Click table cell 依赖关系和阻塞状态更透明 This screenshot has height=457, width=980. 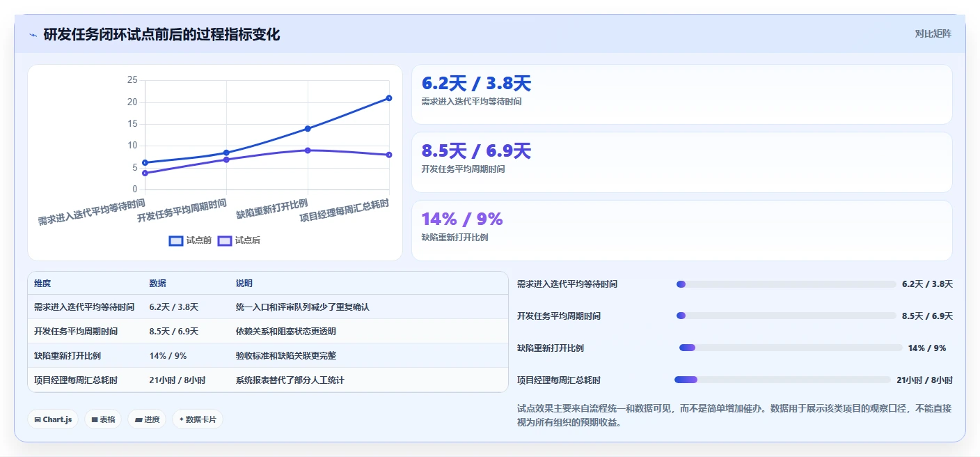coord(286,331)
